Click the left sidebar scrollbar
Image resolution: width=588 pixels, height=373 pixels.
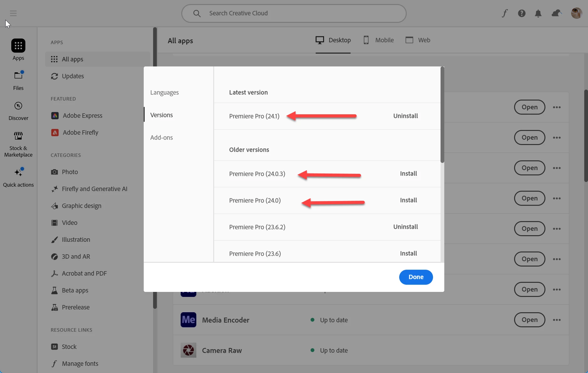pos(155,168)
